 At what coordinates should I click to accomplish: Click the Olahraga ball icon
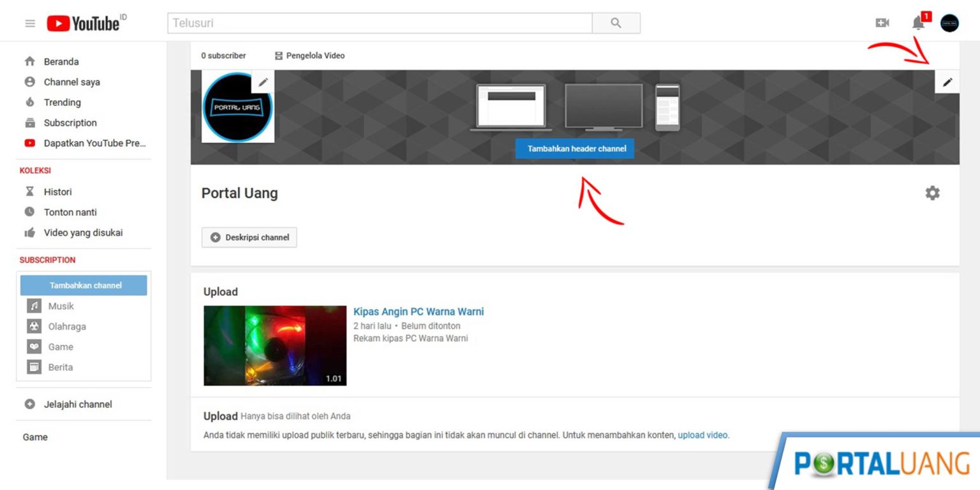pos(34,326)
